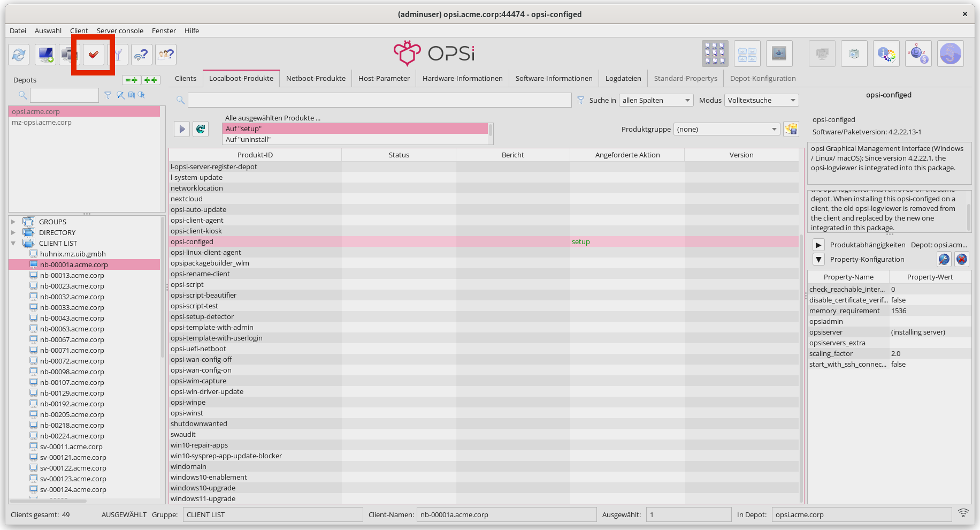Click the scaling_factor value 2.0
This screenshot has height=530, width=980.
[x=930, y=353]
